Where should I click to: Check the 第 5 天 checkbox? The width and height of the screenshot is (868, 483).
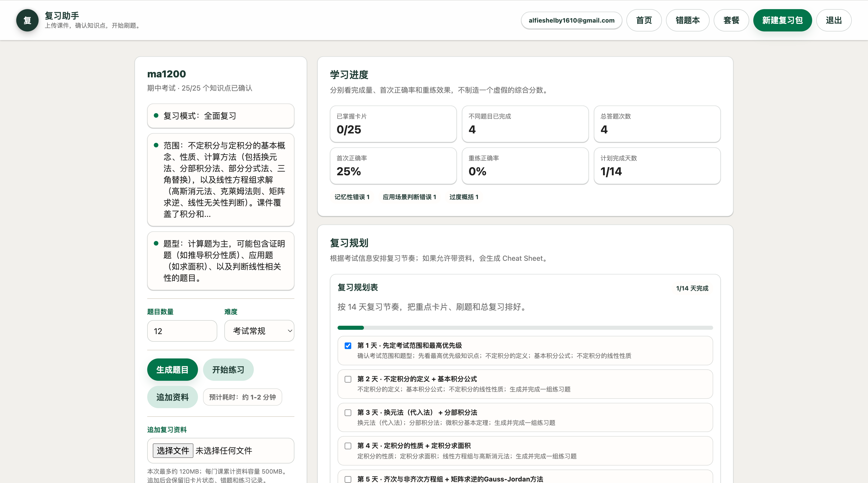[348, 479]
